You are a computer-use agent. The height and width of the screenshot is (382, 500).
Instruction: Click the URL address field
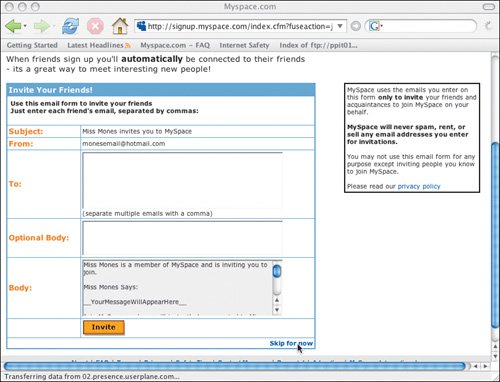[x=240, y=26]
